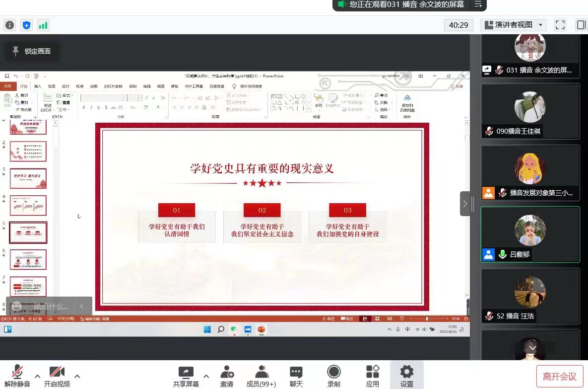Open the 聊天 chat panel
This screenshot has width=588, height=389.
296,376
